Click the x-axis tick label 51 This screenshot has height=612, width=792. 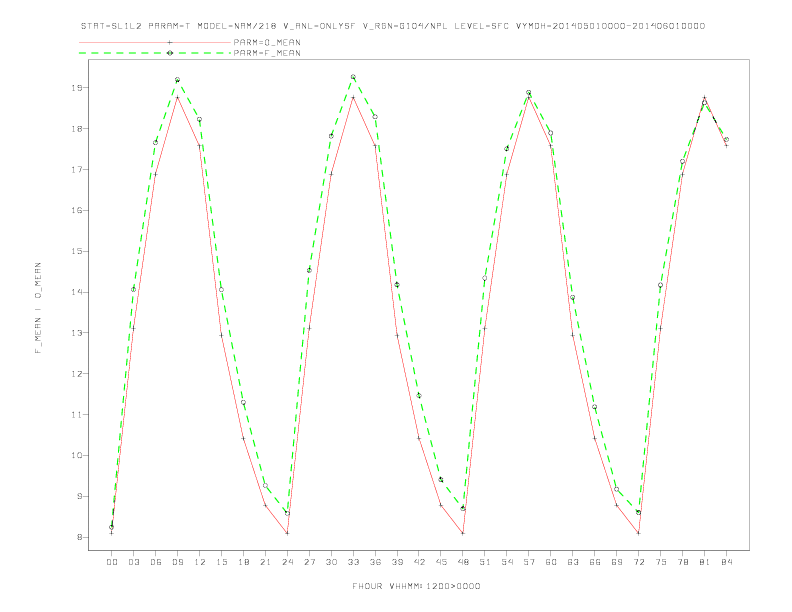click(485, 562)
